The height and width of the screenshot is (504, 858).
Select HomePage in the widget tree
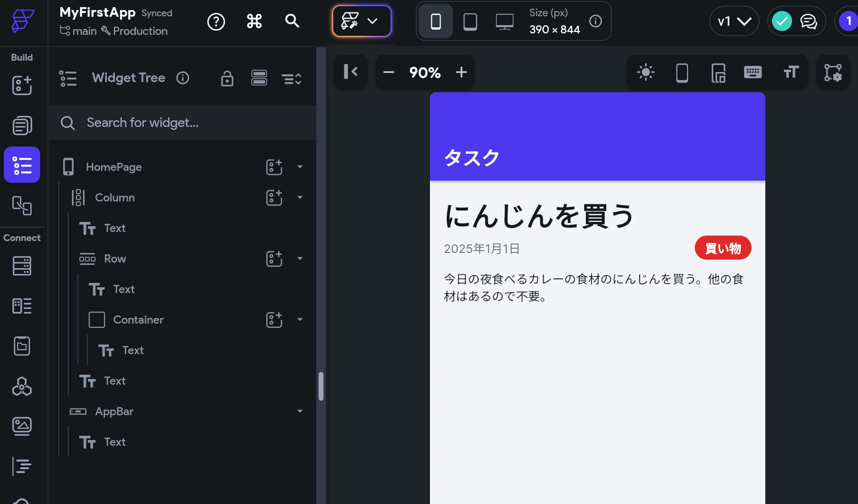click(x=114, y=167)
